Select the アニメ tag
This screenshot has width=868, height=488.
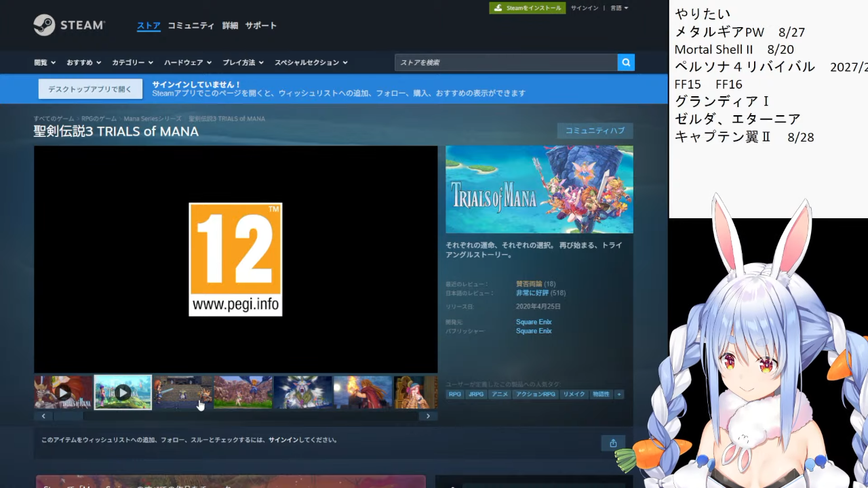point(500,394)
